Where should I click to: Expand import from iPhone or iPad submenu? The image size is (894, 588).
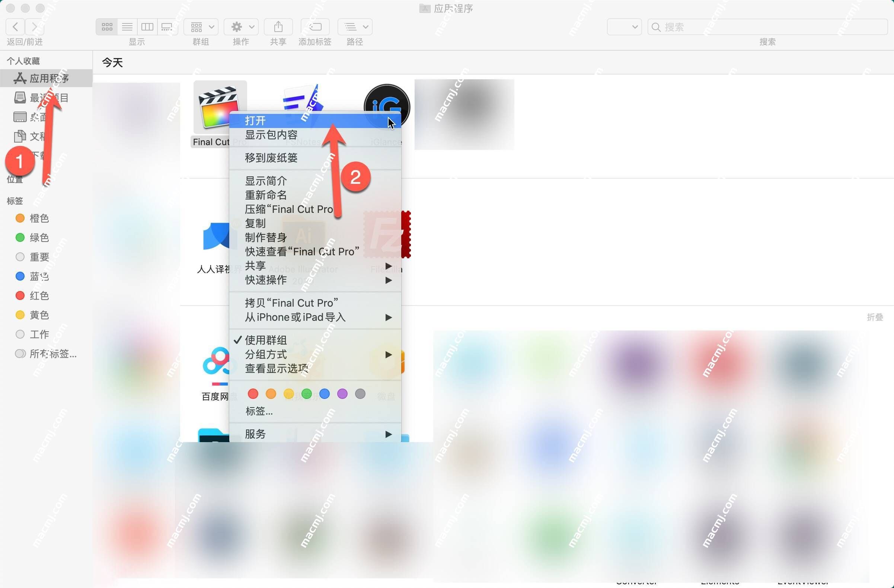(x=315, y=317)
